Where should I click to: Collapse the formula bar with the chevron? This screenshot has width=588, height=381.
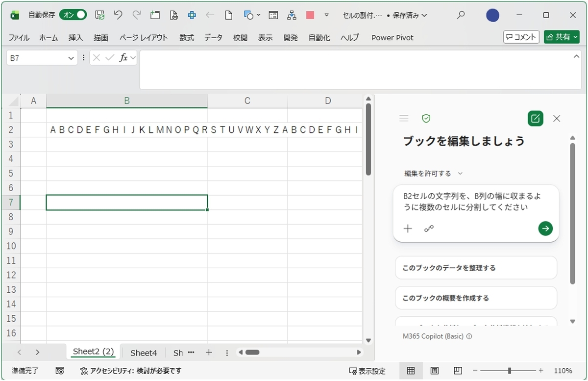(577, 57)
